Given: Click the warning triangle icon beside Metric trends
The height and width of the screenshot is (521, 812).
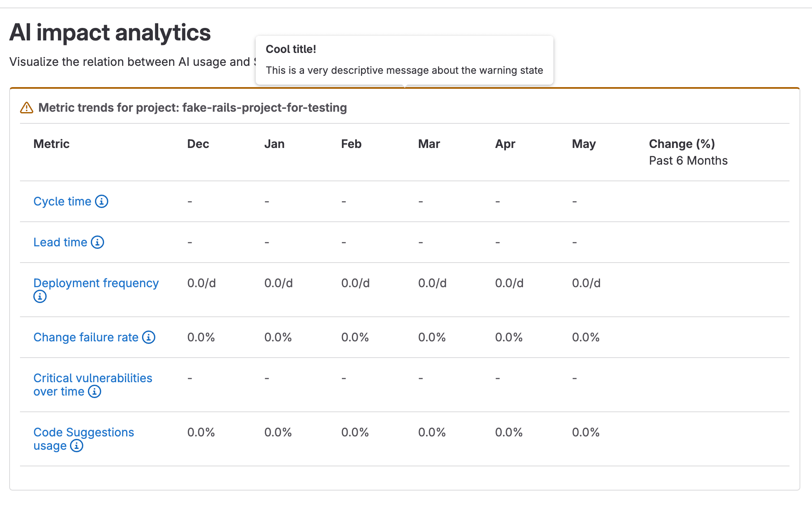Looking at the screenshot, I should click(27, 108).
